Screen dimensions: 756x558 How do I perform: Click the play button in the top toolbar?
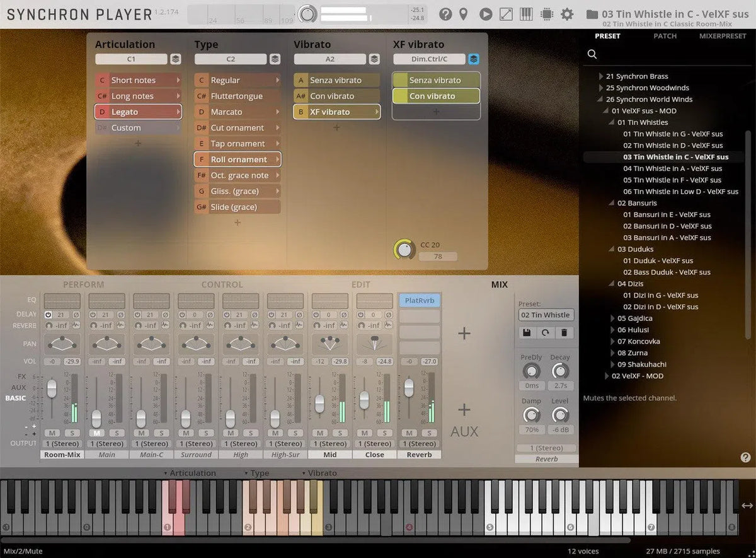(x=485, y=14)
